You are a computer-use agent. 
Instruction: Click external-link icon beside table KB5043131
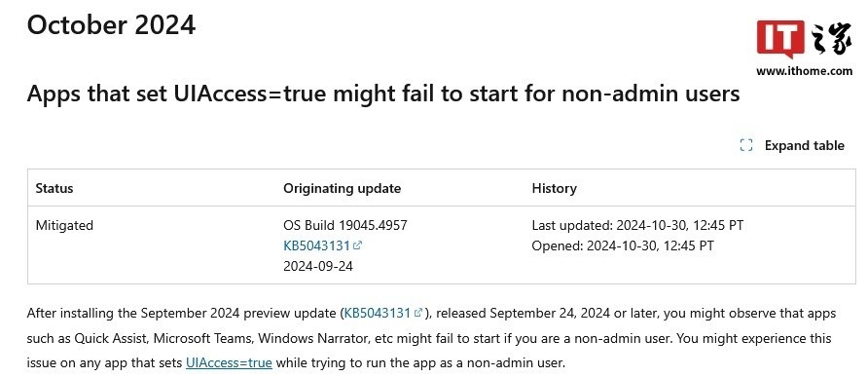tap(357, 245)
